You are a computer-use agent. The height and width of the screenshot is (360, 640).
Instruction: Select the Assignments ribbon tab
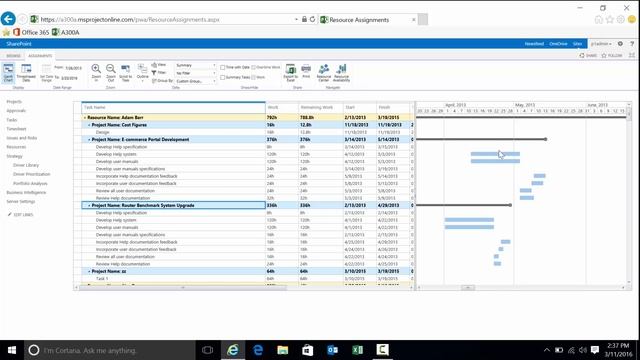tap(40, 56)
